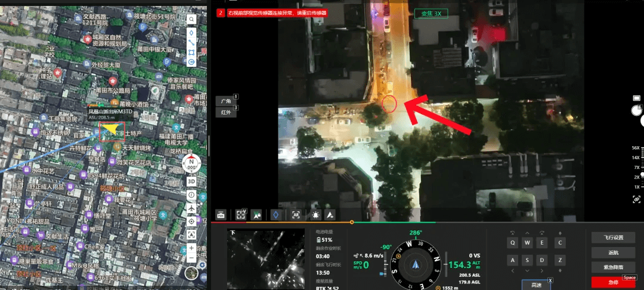This screenshot has height=290, width=644.
Task: Toggle the beacon alarm light icon
Action: click(x=315, y=214)
